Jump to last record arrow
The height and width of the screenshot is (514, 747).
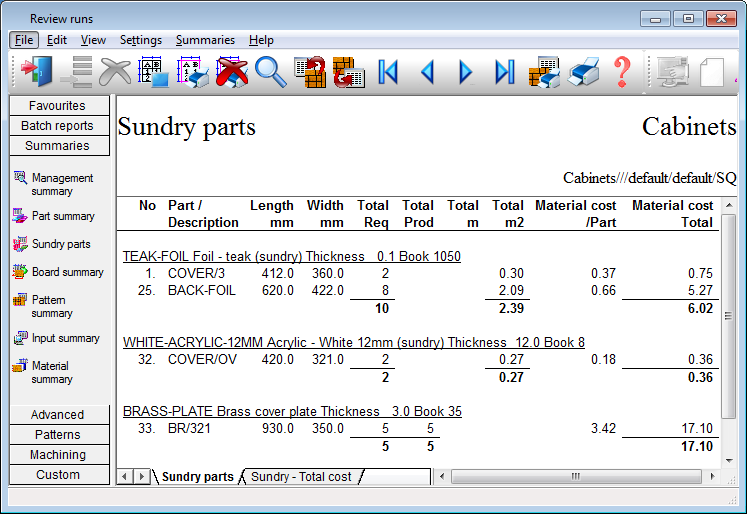pyautogui.click(x=505, y=72)
